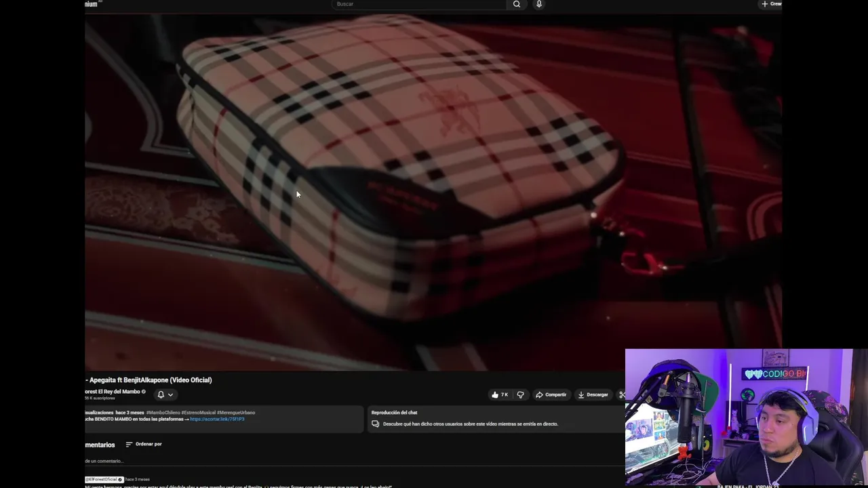Open the Ordenar por sort menu

coord(144,444)
